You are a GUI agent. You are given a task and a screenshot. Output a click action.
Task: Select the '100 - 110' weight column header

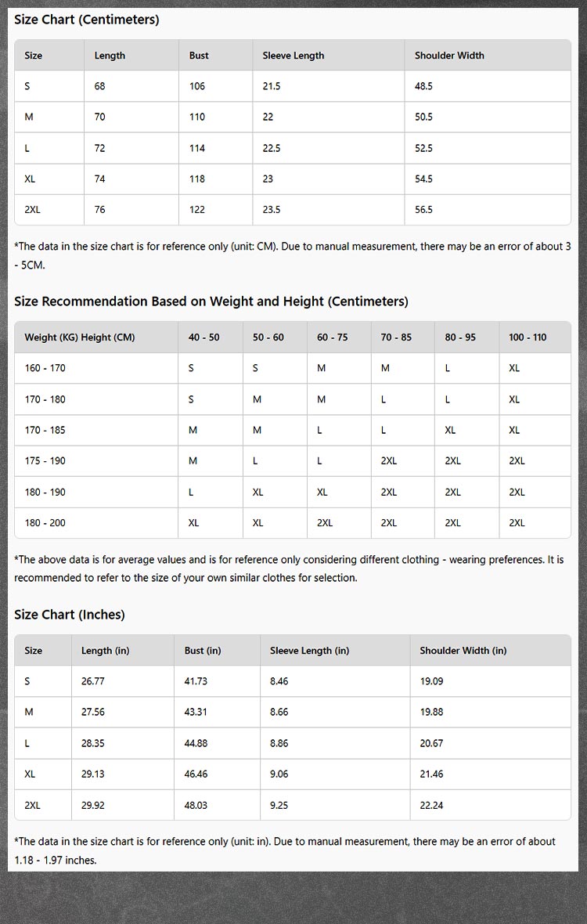point(528,337)
